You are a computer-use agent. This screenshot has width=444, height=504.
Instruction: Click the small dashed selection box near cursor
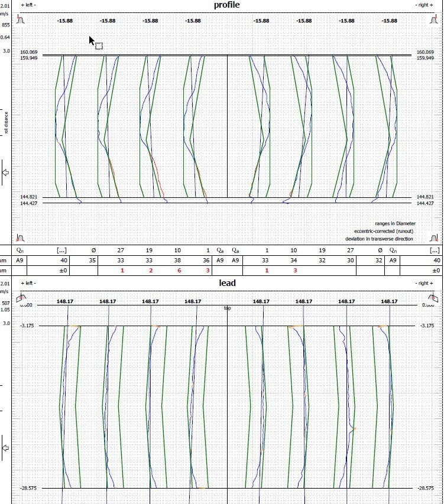tap(99, 46)
